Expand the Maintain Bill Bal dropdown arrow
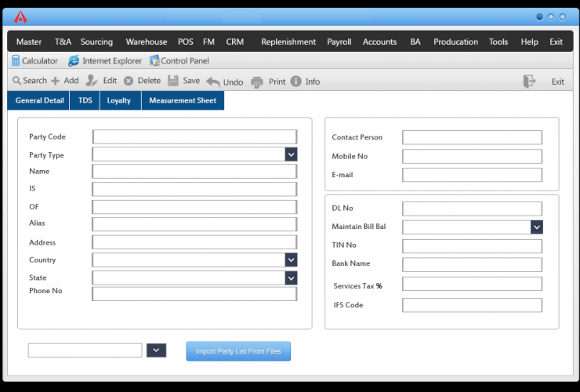The height and width of the screenshot is (392, 580). [x=537, y=227]
